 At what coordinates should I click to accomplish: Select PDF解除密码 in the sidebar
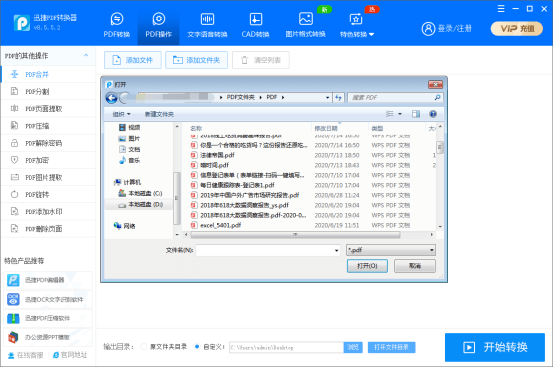coord(48,143)
